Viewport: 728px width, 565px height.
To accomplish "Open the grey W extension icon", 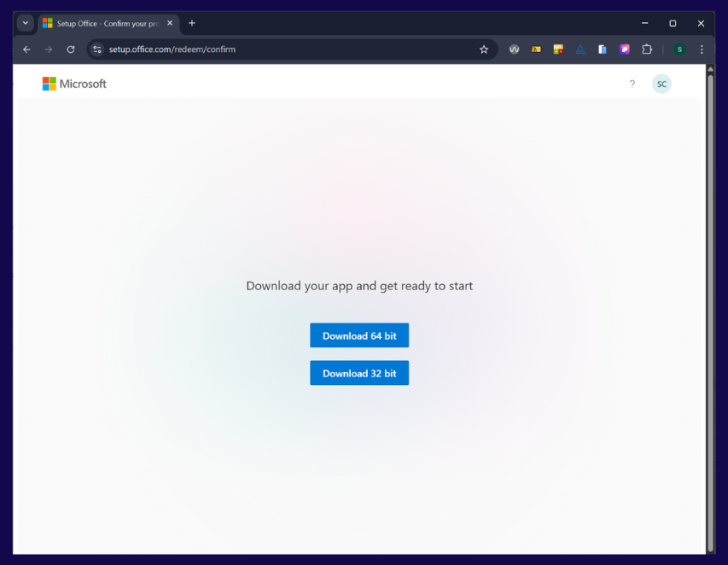I will 514,50.
